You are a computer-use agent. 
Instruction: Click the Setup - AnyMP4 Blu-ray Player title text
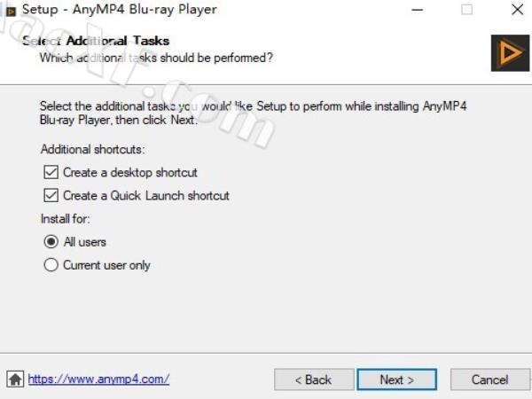point(120,10)
